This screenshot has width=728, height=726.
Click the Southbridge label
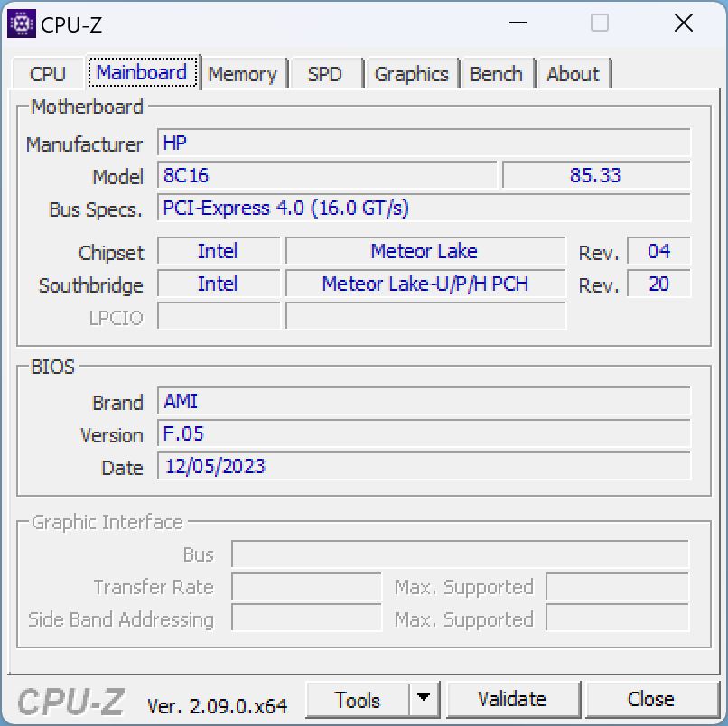click(91, 285)
